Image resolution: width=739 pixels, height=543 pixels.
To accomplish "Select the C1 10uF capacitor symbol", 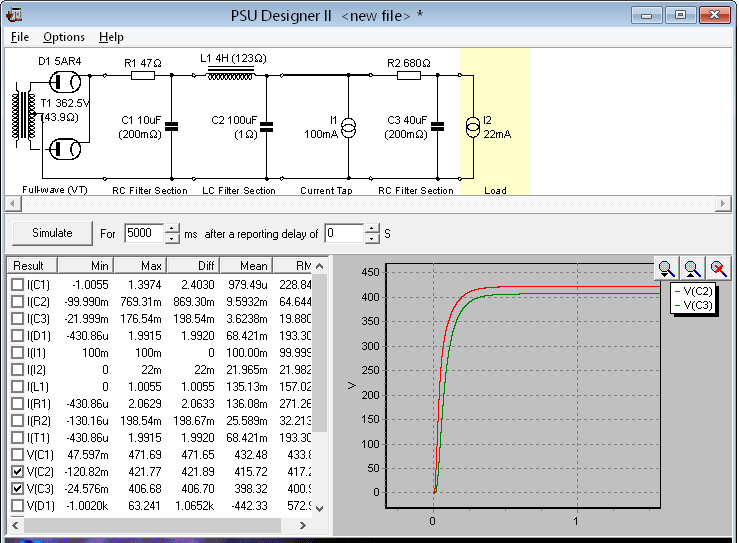I will [x=172, y=126].
